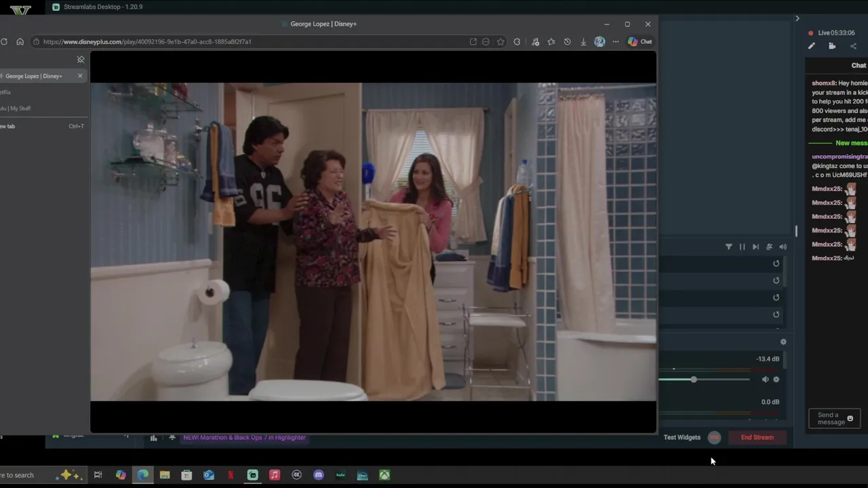The width and height of the screenshot is (868, 488).
Task: Open the Edge profile avatar
Action: pyautogui.click(x=599, y=41)
